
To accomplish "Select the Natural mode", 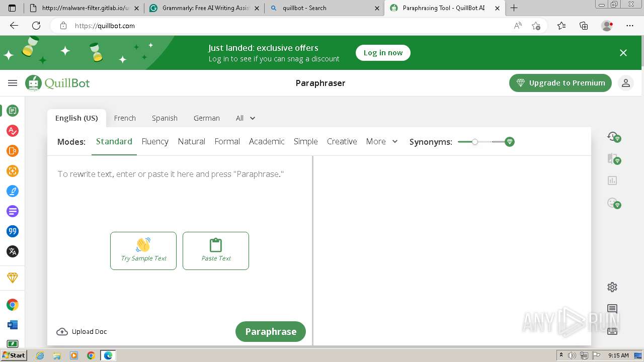I will click(x=192, y=142).
